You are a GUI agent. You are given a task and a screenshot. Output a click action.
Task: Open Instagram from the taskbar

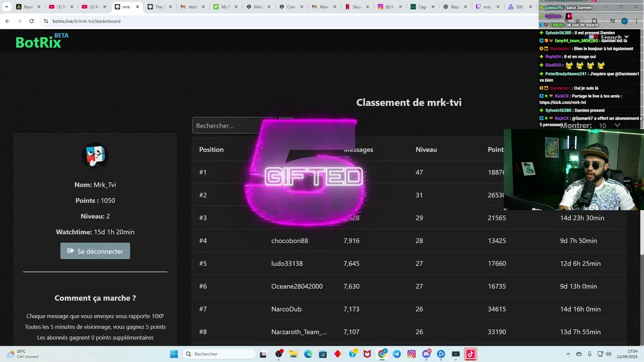click(412, 354)
